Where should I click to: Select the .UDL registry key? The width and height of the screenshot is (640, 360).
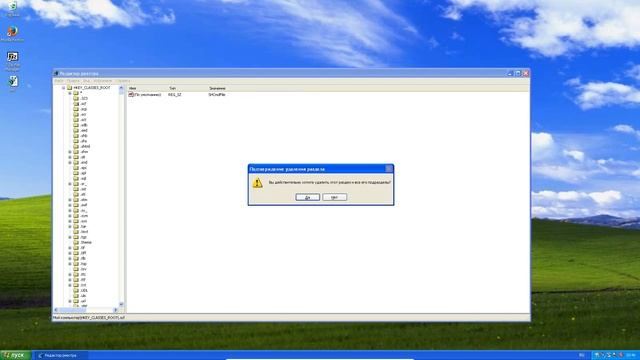[84, 290]
